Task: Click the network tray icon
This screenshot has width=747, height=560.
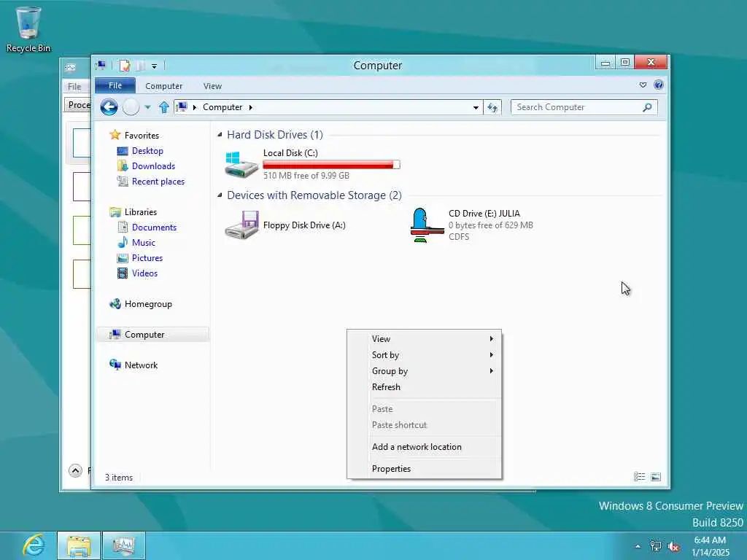Action: click(656, 546)
